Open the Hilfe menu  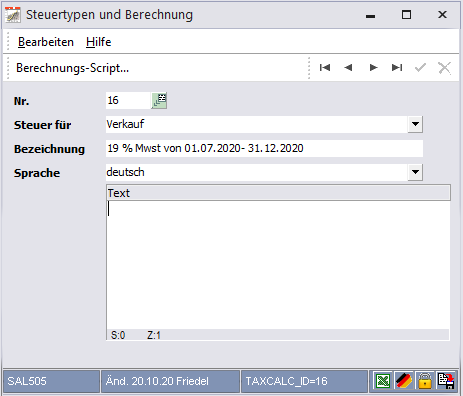tap(98, 42)
